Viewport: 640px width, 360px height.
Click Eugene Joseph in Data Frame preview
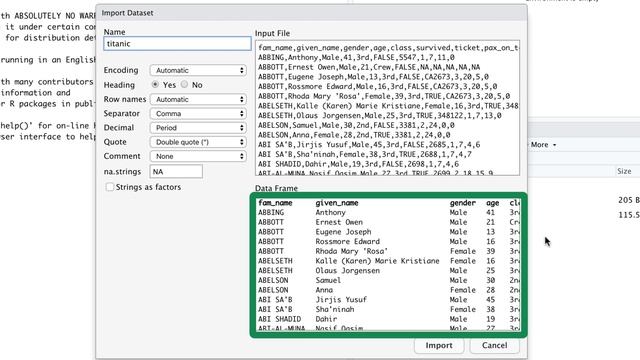pos(343,232)
